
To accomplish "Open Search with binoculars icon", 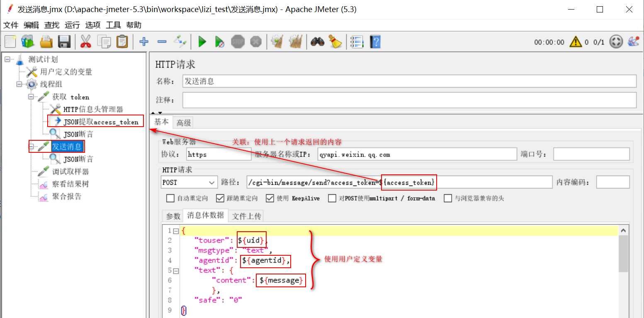I will pyautogui.click(x=317, y=42).
